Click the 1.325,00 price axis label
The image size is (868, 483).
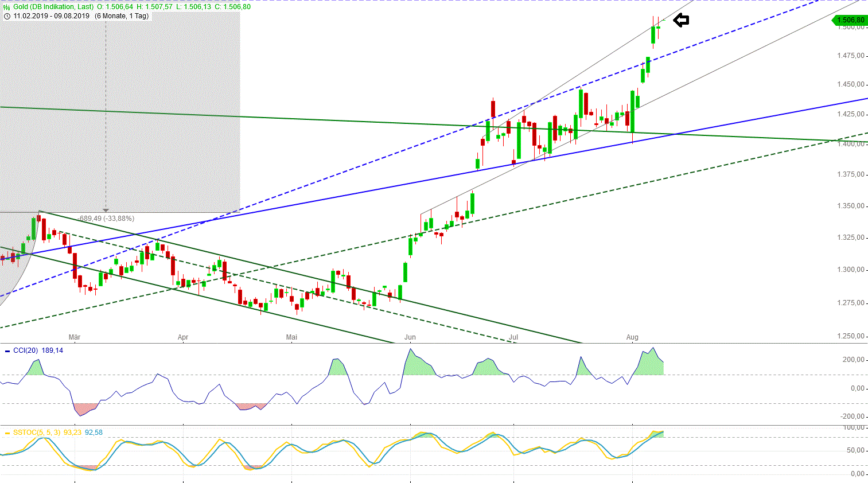coord(851,237)
